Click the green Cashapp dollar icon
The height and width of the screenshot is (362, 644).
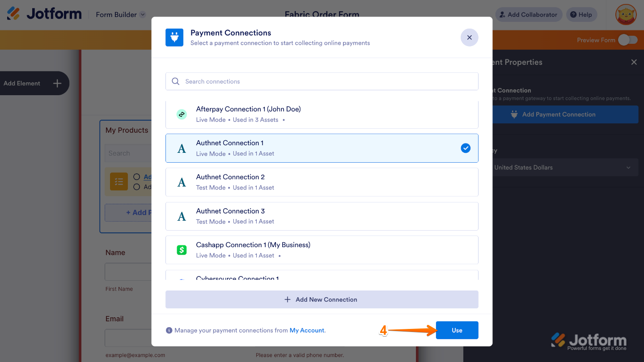181,250
